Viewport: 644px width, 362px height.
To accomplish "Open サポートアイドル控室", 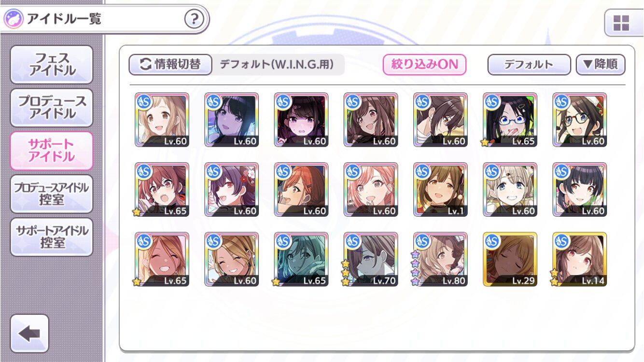I will [52, 237].
